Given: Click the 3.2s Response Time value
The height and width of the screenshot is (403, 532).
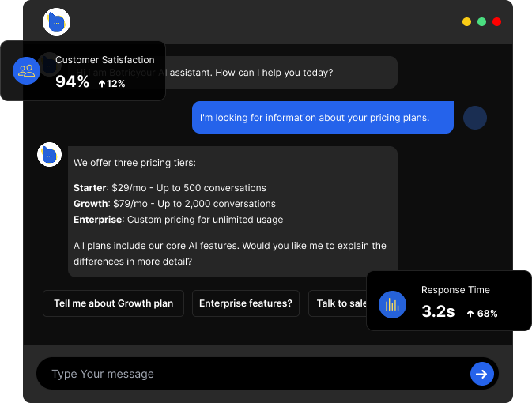Looking at the screenshot, I should coord(438,312).
